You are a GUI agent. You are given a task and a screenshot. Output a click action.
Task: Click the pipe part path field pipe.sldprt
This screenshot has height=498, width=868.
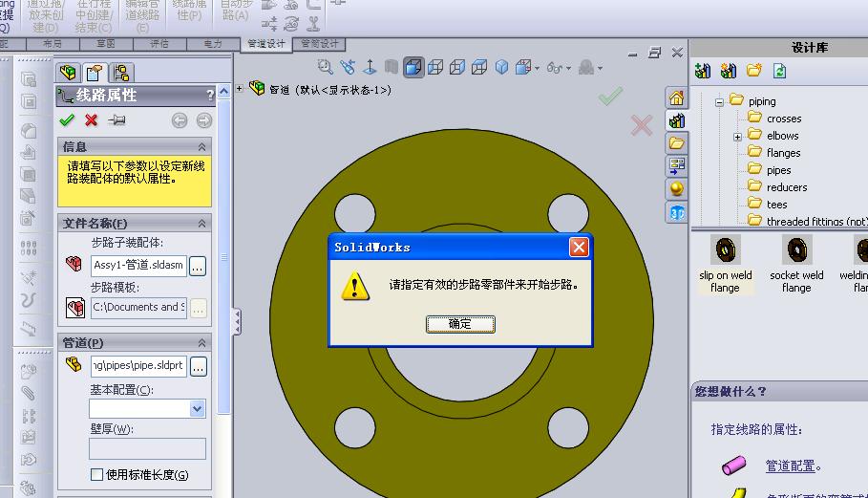coord(138,365)
